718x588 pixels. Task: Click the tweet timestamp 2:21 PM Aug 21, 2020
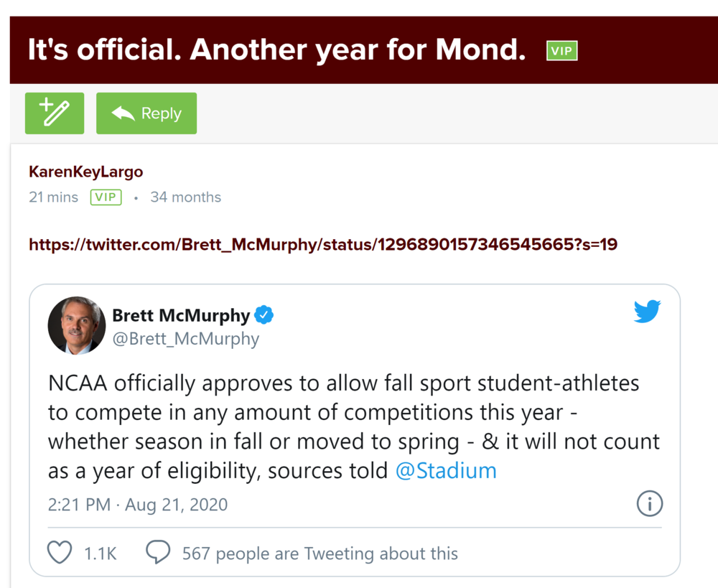tap(138, 505)
